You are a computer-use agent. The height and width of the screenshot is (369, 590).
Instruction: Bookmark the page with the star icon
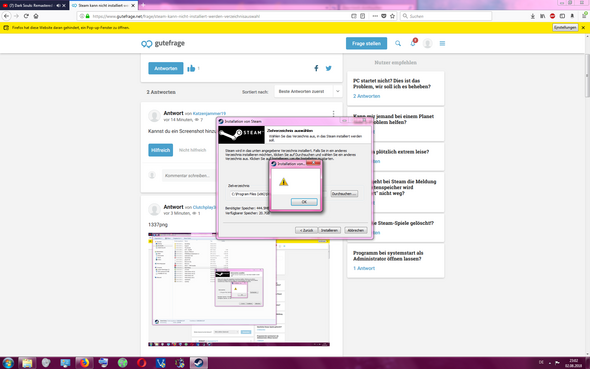click(x=392, y=16)
